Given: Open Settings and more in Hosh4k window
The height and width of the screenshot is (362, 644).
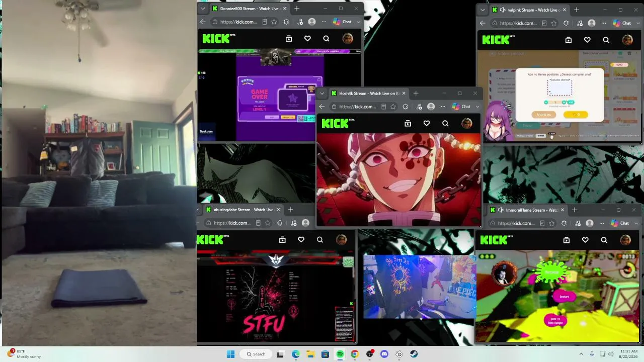Looking at the screenshot, I should (x=443, y=107).
